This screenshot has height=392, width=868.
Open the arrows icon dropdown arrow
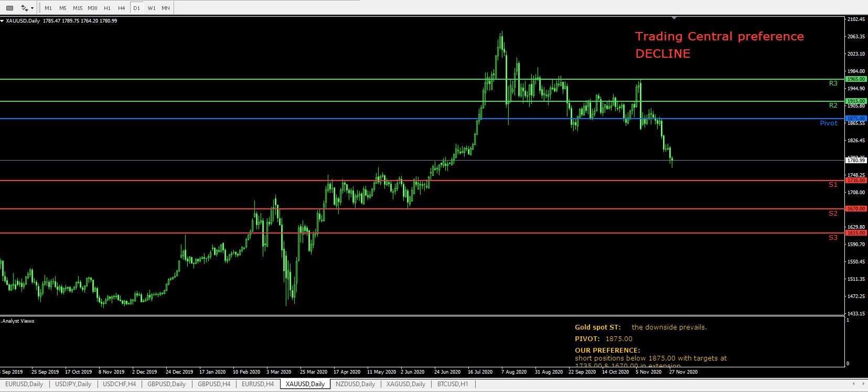click(33, 8)
